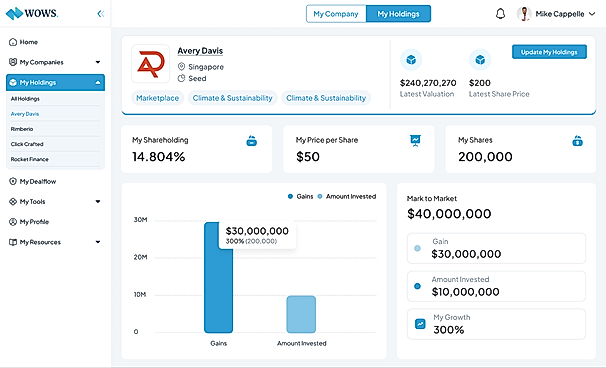Switch to My Company tab
This screenshot has height=368, width=606.
(336, 14)
